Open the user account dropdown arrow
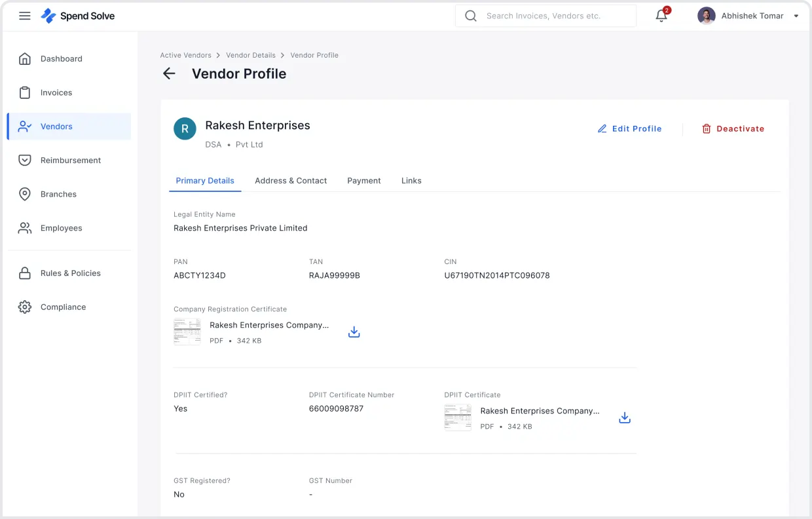The height and width of the screenshot is (519, 812). tap(796, 16)
